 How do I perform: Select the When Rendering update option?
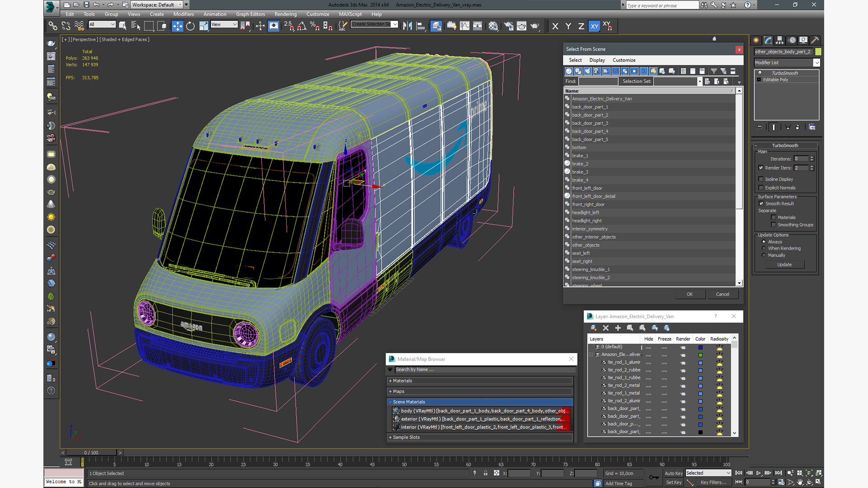click(x=764, y=249)
